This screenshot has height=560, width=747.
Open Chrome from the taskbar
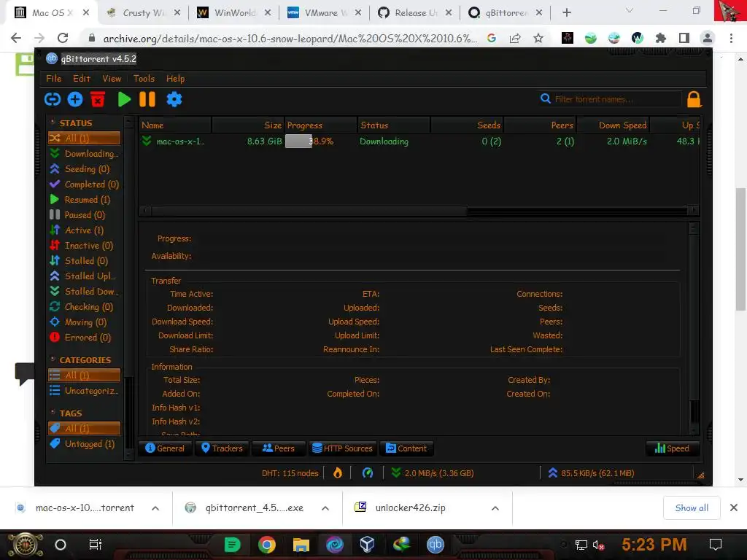(267, 544)
